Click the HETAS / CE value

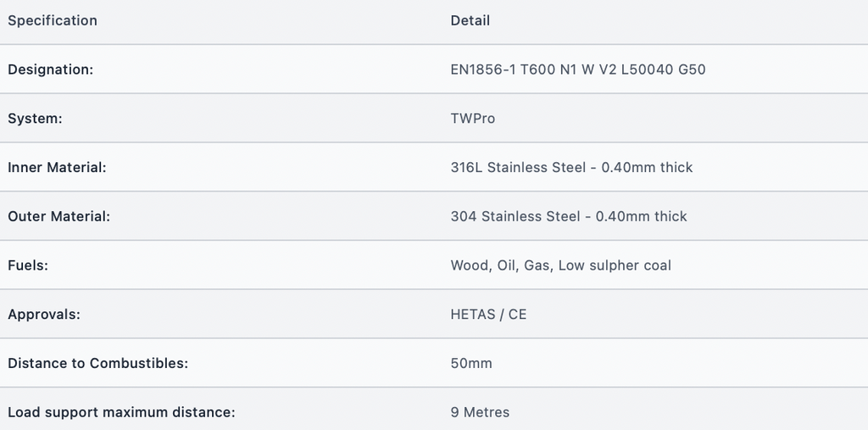488,314
